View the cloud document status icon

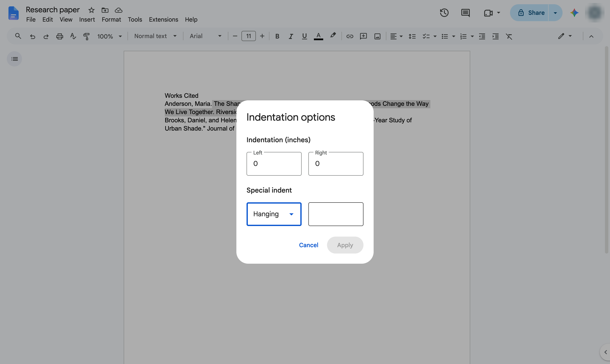tap(119, 10)
